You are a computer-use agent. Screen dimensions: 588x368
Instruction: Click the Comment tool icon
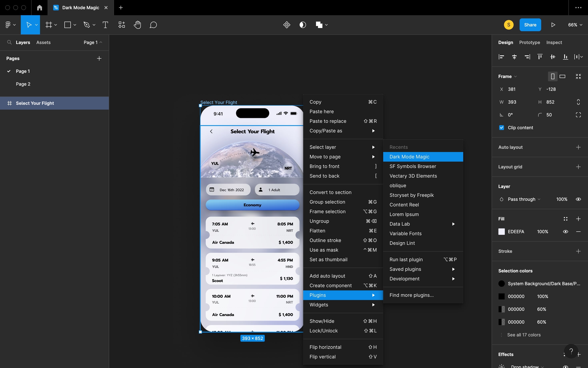pyautogui.click(x=153, y=25)
